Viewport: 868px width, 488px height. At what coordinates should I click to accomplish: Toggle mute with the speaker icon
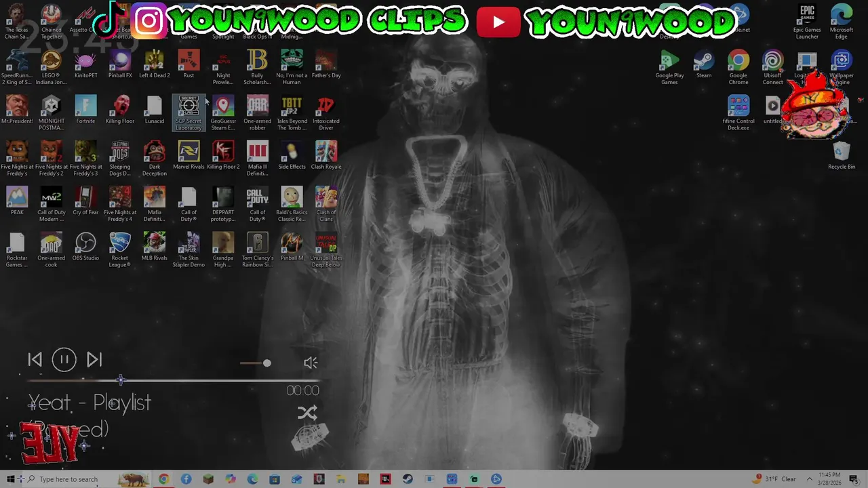(x=311, y=363)
